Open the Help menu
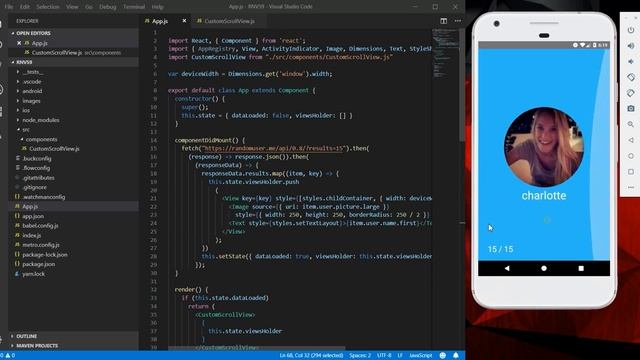 [x=158, y=7]
